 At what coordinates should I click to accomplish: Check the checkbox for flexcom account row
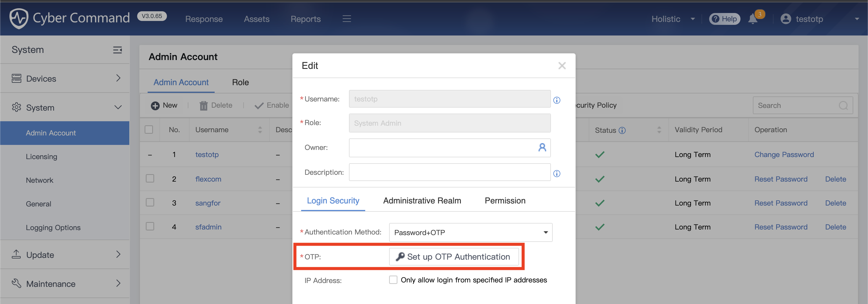[x=150, y=179]
